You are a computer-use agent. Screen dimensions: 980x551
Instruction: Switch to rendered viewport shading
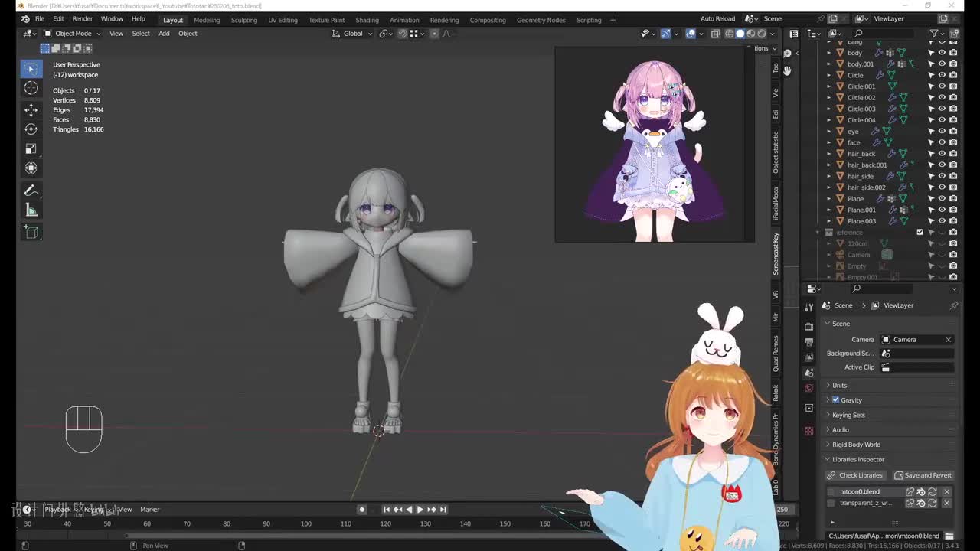pos(761,34)
